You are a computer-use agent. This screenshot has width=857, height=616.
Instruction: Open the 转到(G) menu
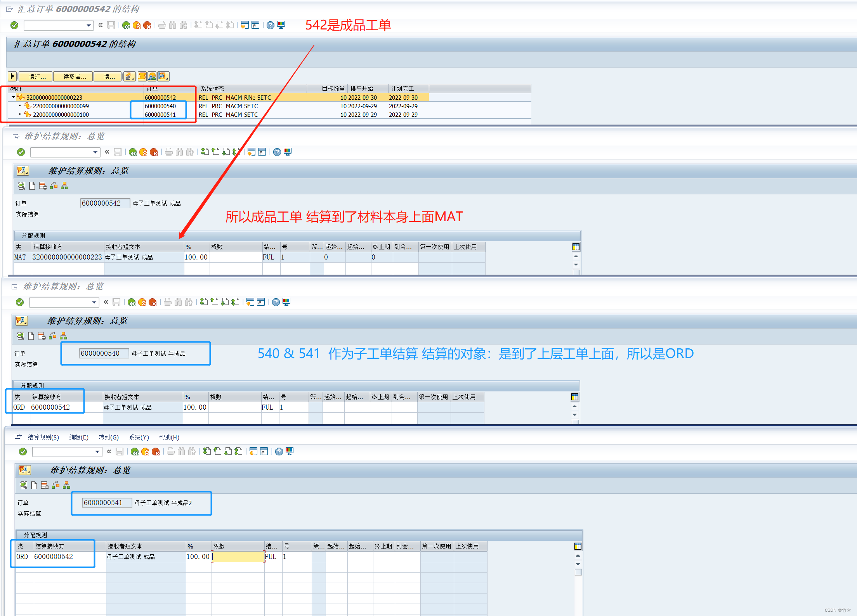[108, 437]
